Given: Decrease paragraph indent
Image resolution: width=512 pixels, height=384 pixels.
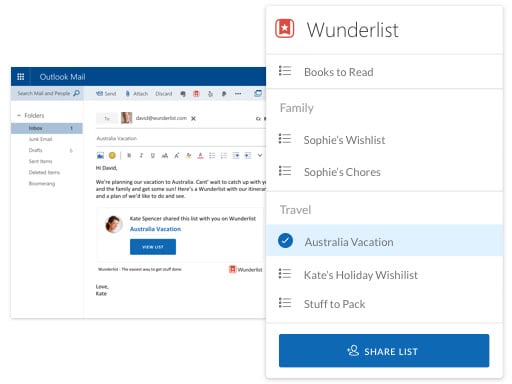Looking at the screenshot, I should (236, 155).
